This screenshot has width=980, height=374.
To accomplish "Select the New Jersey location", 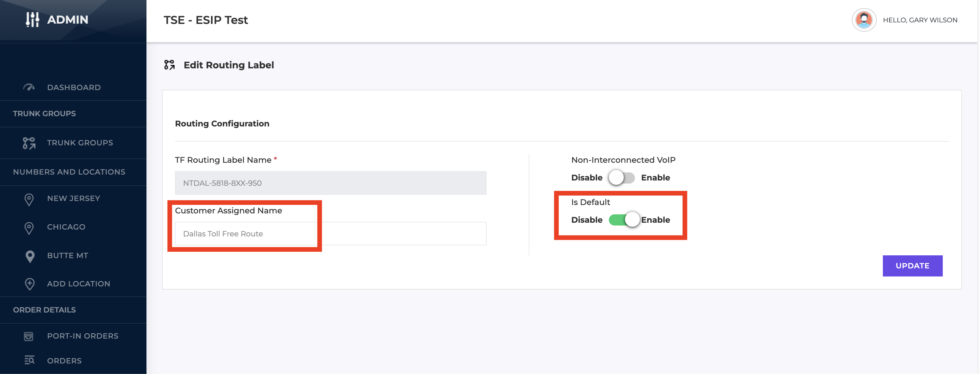I will click(73, 198).
